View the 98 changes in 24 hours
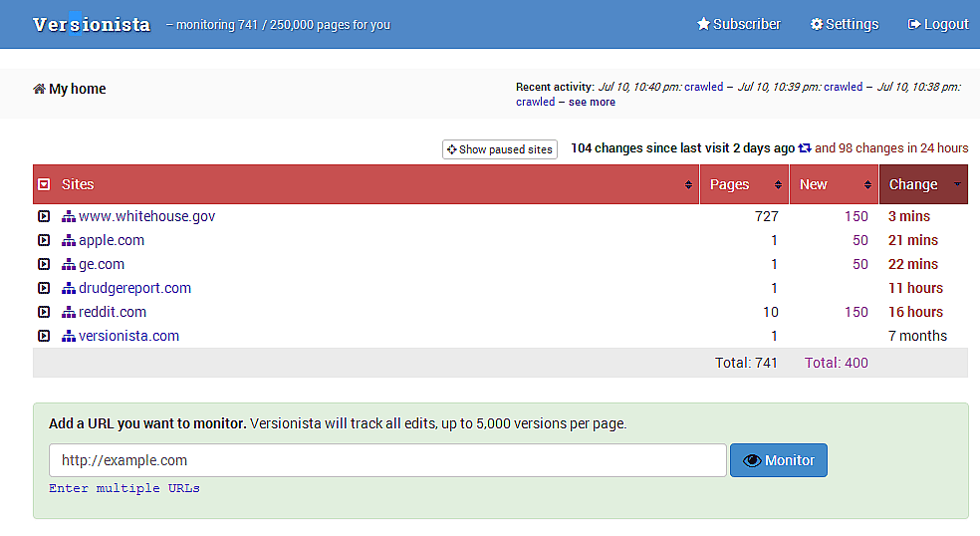 891,148
